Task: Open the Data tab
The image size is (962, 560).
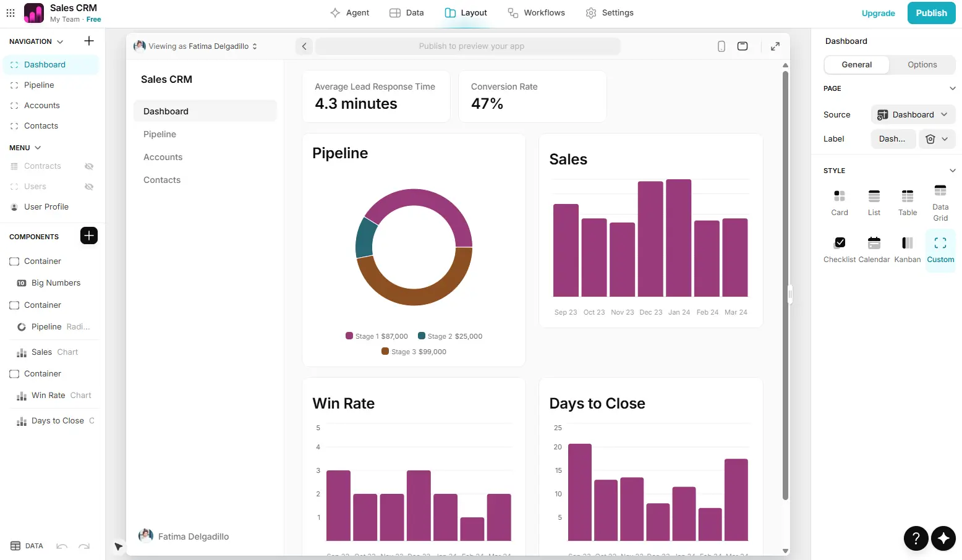Action: click(406, 12)
